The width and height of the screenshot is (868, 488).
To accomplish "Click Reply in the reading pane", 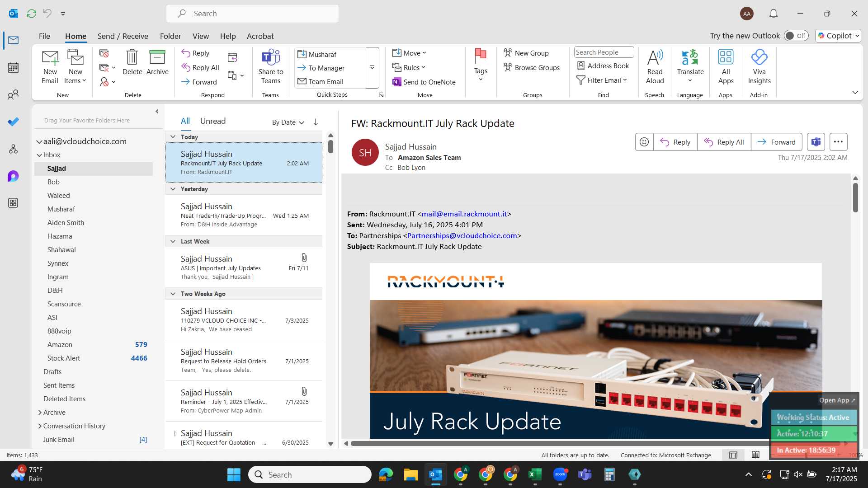I will (675, 142).
